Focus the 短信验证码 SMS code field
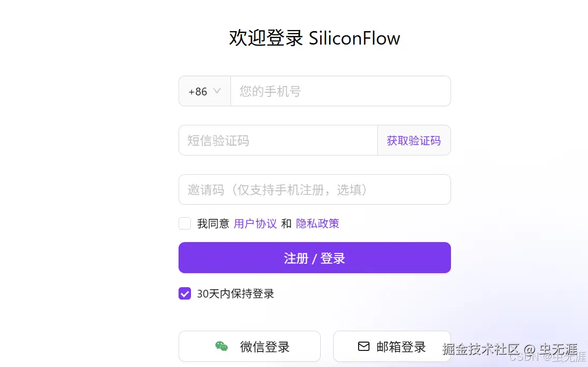588x367 pixels. (x=278, y=140)
